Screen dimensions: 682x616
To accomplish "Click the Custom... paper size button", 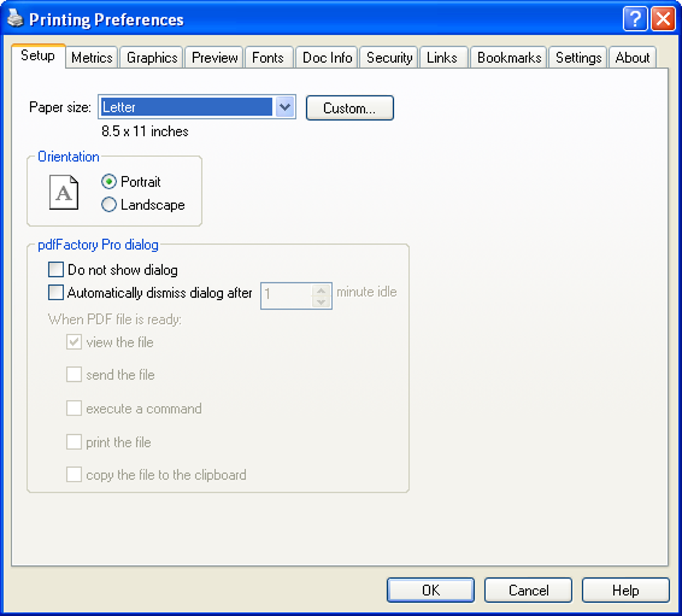I will click(350, 108).
